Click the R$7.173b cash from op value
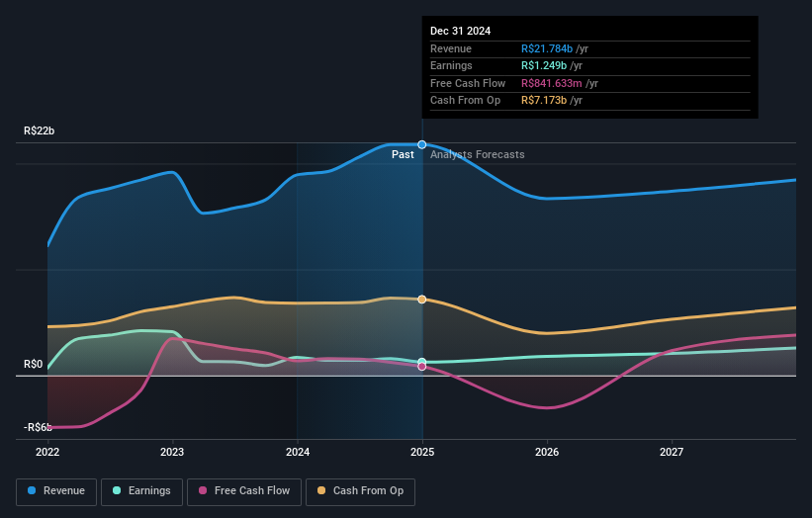Viewport: 812px width, 518px height. click(544, 101)
